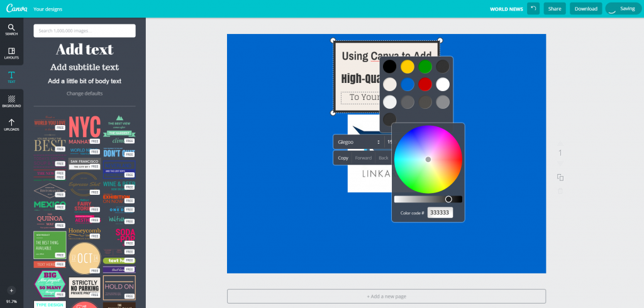Click the copy page icon
Screen dimensions: 644x308
(x=560, y=178)
